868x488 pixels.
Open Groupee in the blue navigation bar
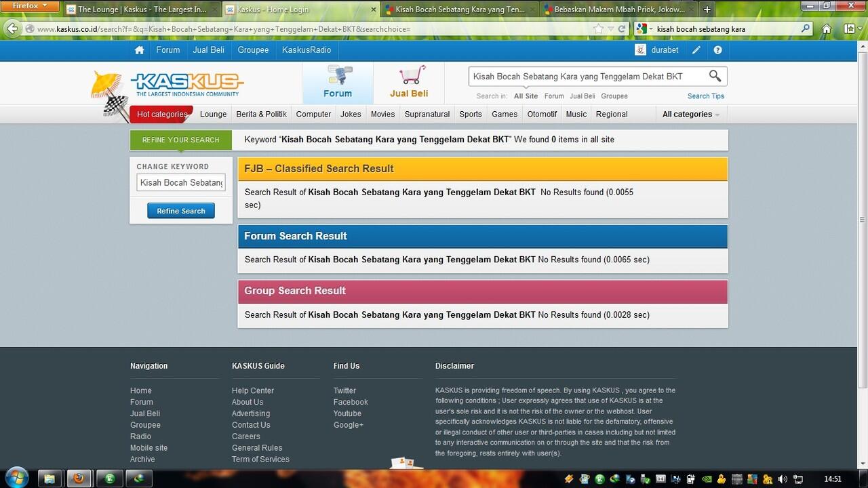pos(253,50)
